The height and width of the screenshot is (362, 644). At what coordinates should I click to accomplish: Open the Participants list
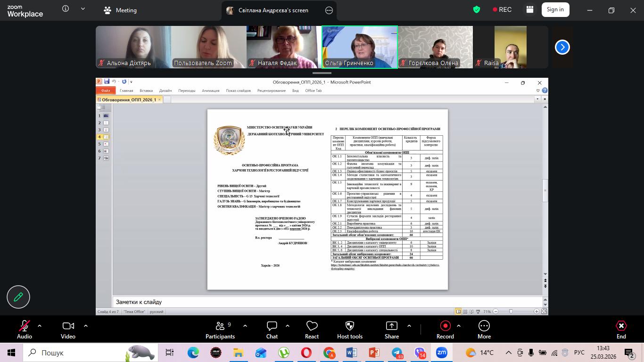pos(220,329)
